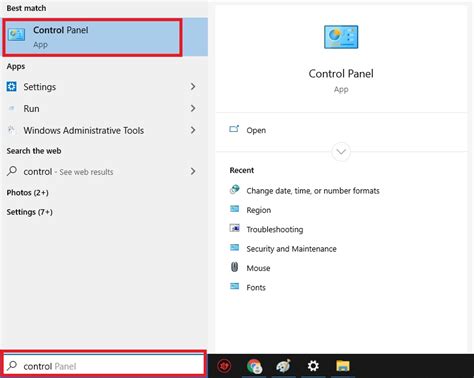This screenshot has width=474, height=378.
Task: Open Photos (2+) category
Action: [x=28, y=193]
